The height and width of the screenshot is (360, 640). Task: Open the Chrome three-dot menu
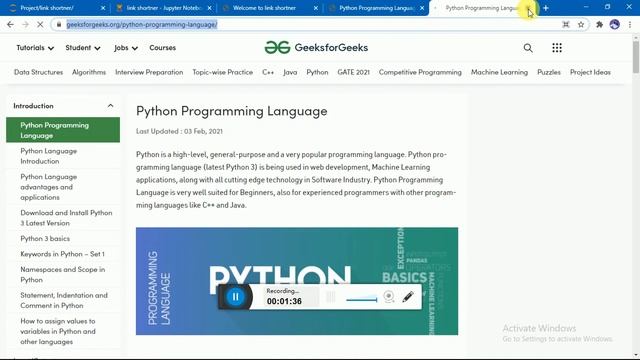point(630,24)
